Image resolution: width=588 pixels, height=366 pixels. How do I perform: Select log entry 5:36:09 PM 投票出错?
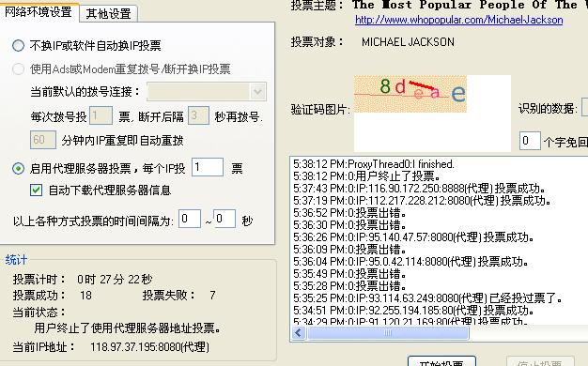[349, 250]
